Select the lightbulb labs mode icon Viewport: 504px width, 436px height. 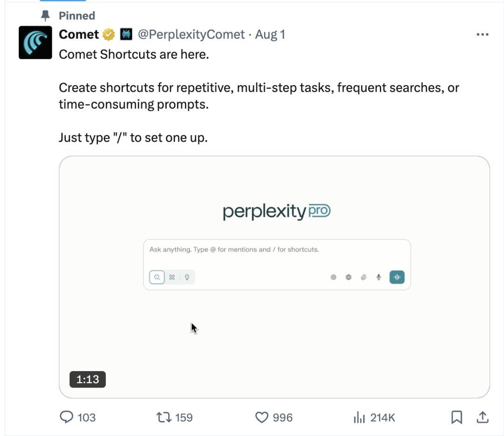pos(187,277)
